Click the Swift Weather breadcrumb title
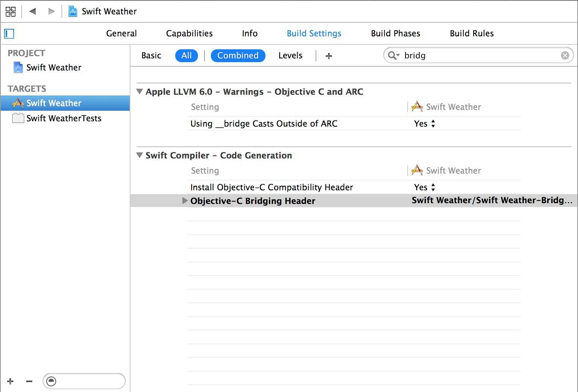Screen dimensions: 578x392 point(109,11)
